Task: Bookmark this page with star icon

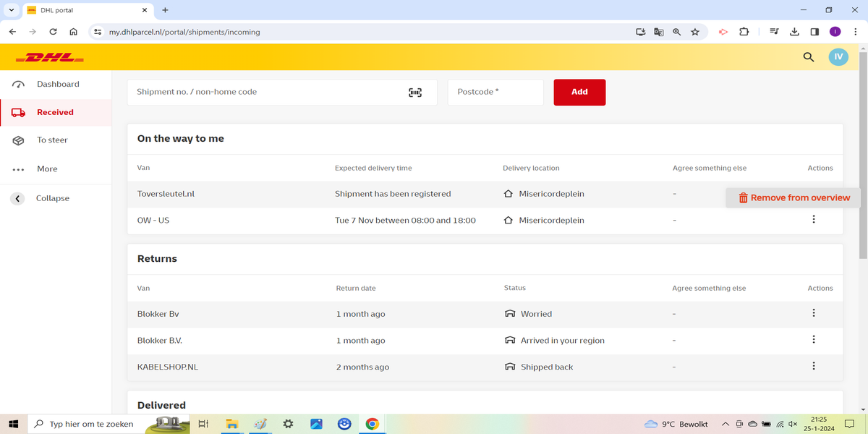Action: (695, 32)
